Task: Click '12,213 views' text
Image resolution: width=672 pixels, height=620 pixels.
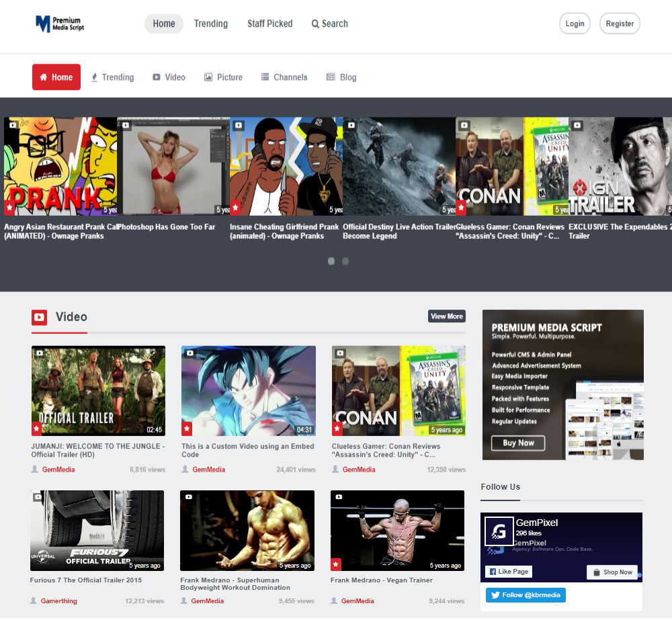Action: (144, 601)
